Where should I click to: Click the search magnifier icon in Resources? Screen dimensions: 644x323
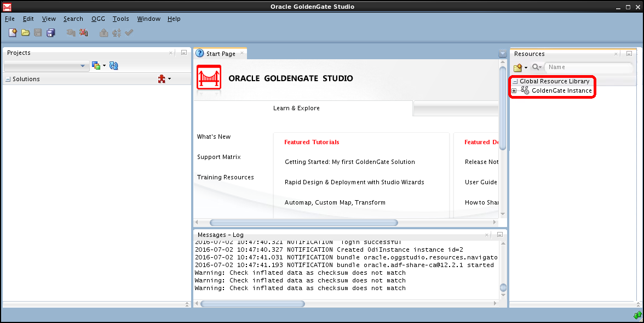pos(535,67)
